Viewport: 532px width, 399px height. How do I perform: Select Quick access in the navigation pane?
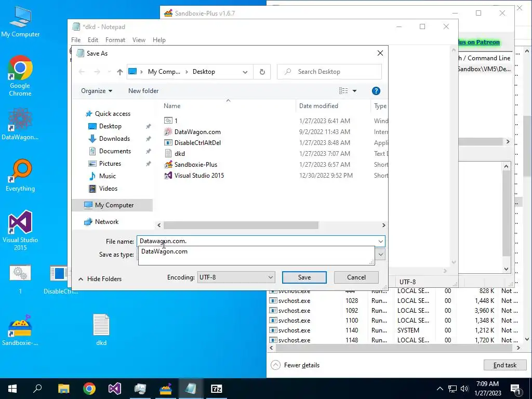click(112, 114)
